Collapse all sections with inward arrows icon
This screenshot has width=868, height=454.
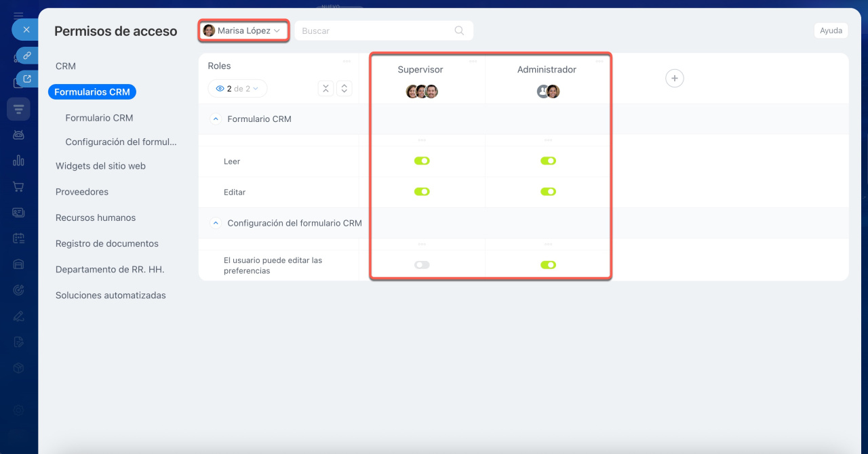point(325,89)
